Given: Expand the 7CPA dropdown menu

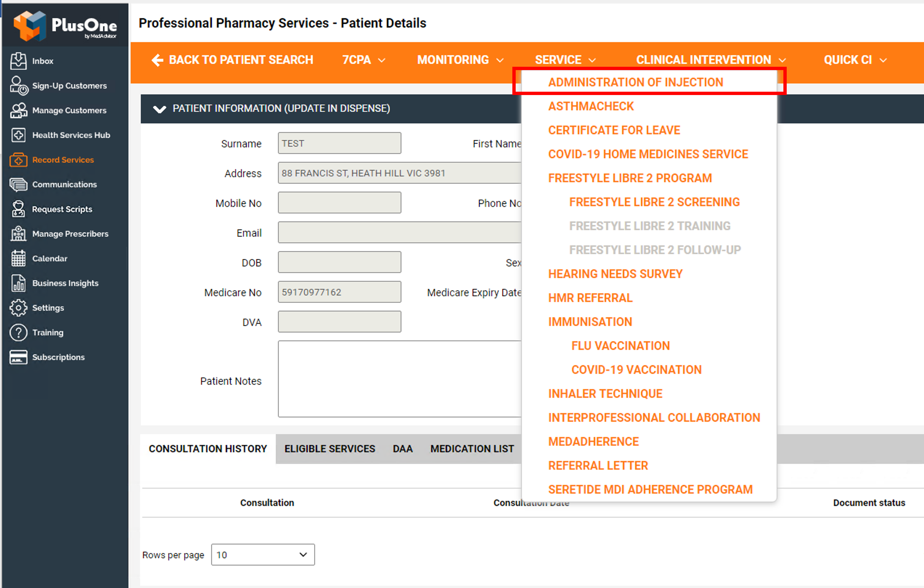Looking at the screenshot, I should pos(363,60).
